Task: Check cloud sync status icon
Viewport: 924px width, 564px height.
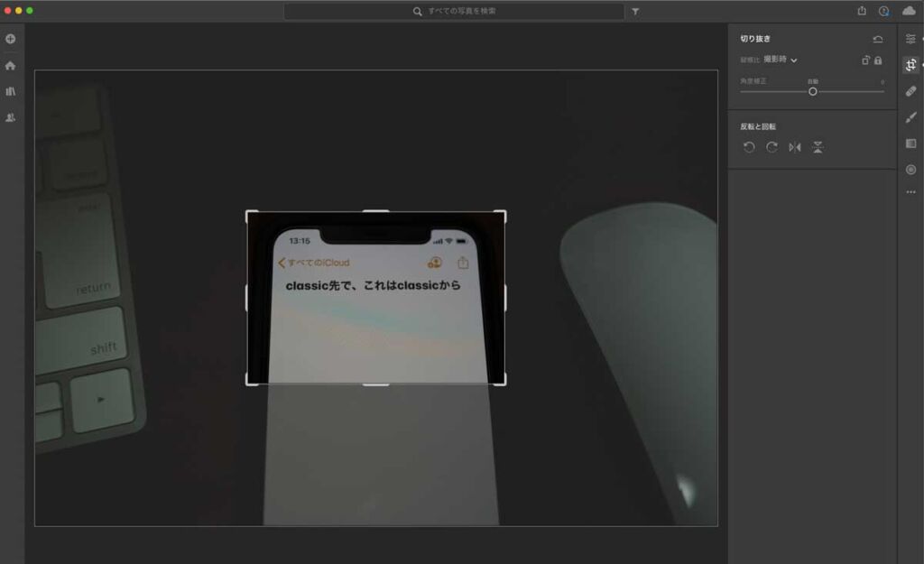Action: [x=909, y=11]
